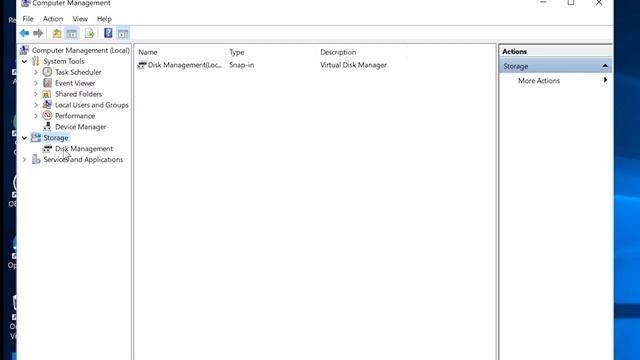Select Shared Folders label in tree
Screen dimensions: 640x360
pos(79,94)
